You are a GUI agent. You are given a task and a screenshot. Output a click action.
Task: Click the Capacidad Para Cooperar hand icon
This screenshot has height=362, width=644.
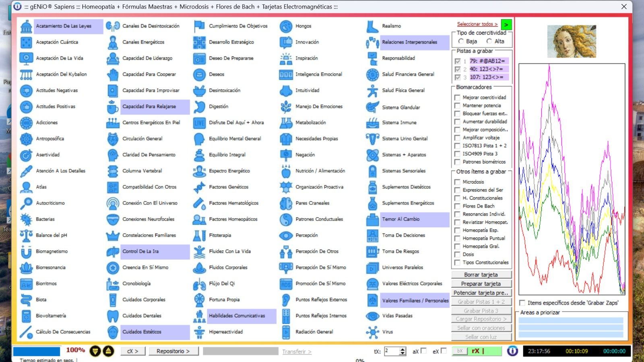(113, 74)
